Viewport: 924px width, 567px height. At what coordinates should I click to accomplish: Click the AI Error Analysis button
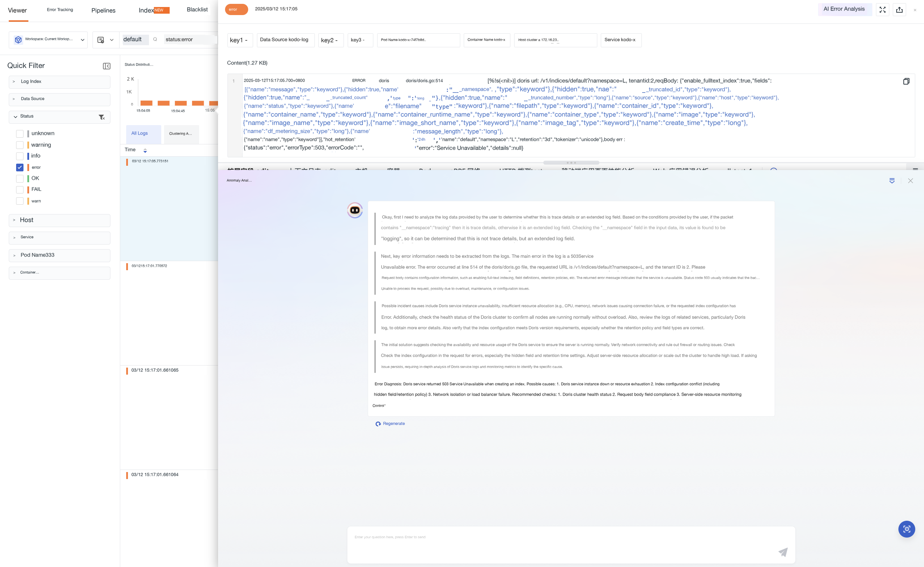[844, 9]
